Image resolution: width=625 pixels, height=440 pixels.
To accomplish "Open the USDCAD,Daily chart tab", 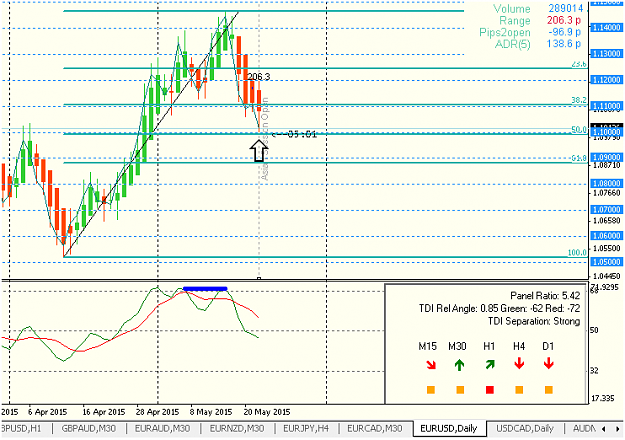I will click(x=525, y=428).
